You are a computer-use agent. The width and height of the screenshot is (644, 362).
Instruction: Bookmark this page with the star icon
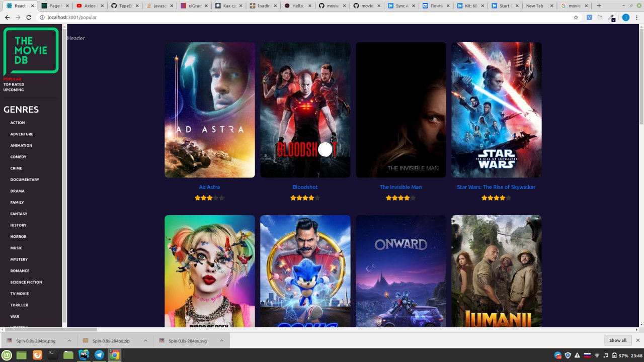[x=576, y=17]
